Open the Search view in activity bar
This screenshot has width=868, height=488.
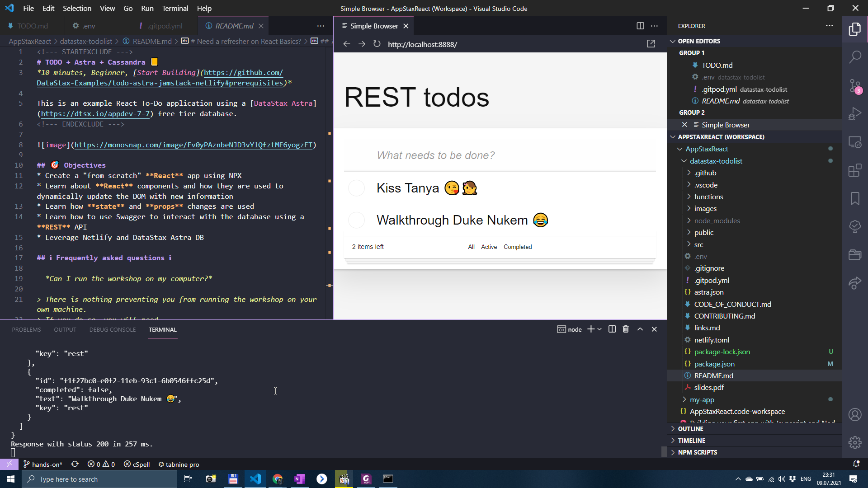[x=854, y=57]
